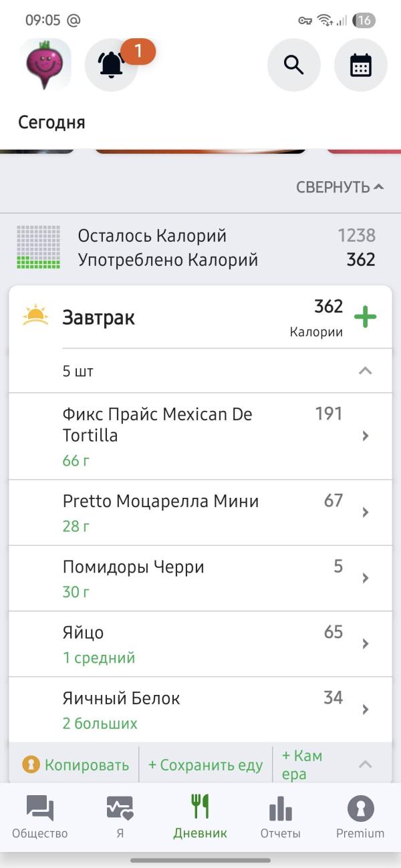Tap the search magnifier icon
The image size is (401, 868).
pos(293,65)
